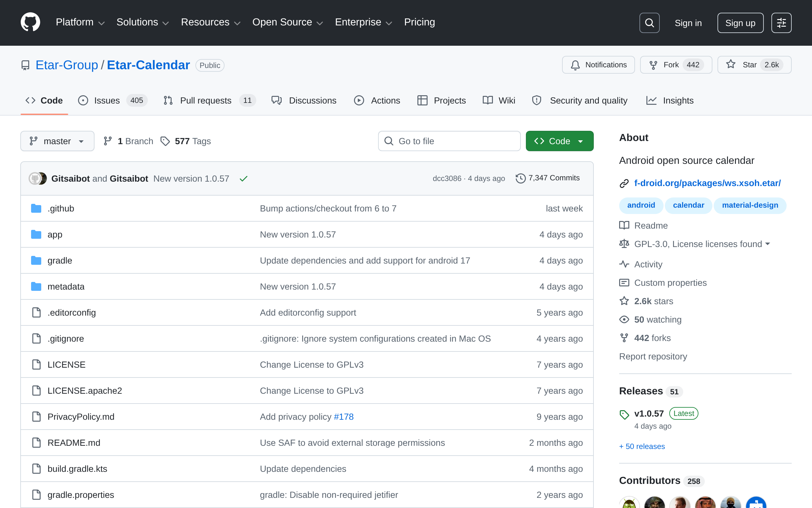
Task: Click the material-design topic tag
Action: point(750,205)
